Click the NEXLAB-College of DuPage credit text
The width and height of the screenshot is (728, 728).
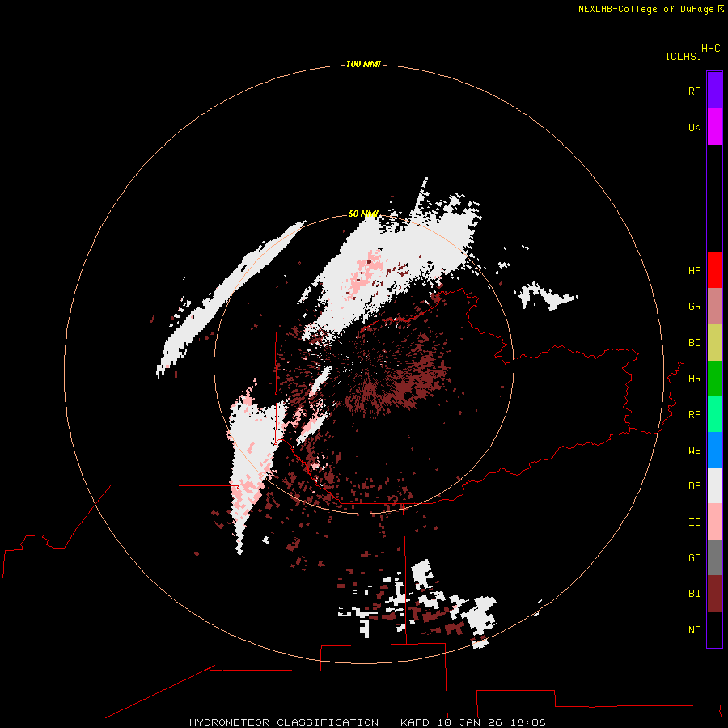point(645,9)
